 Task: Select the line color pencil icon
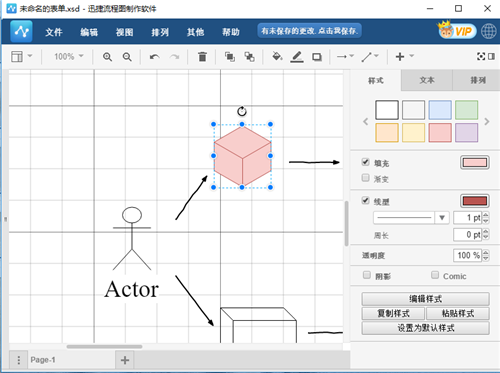(297, 57)
